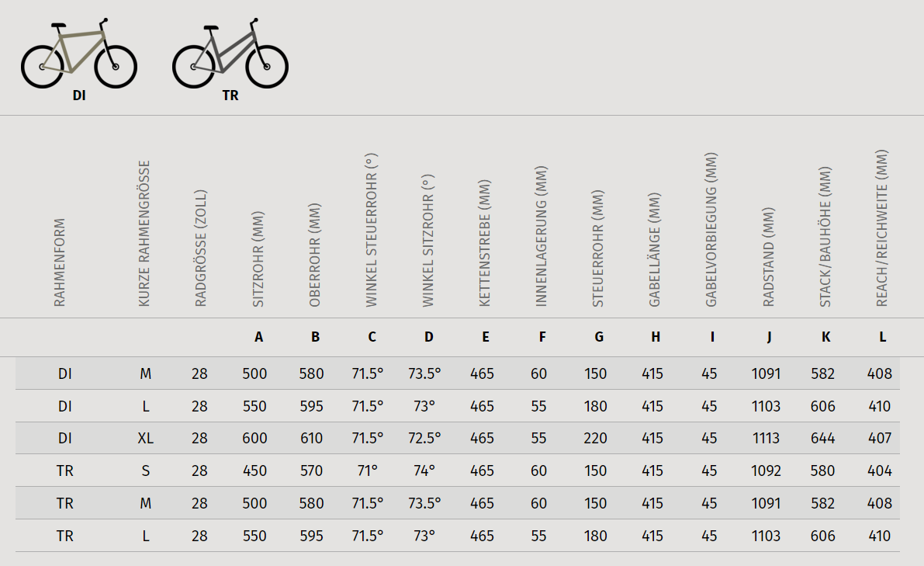This screenshot has height=566, width=924.
Task: Click the 74° seat tube angle cell
Action: coord(424,471)
